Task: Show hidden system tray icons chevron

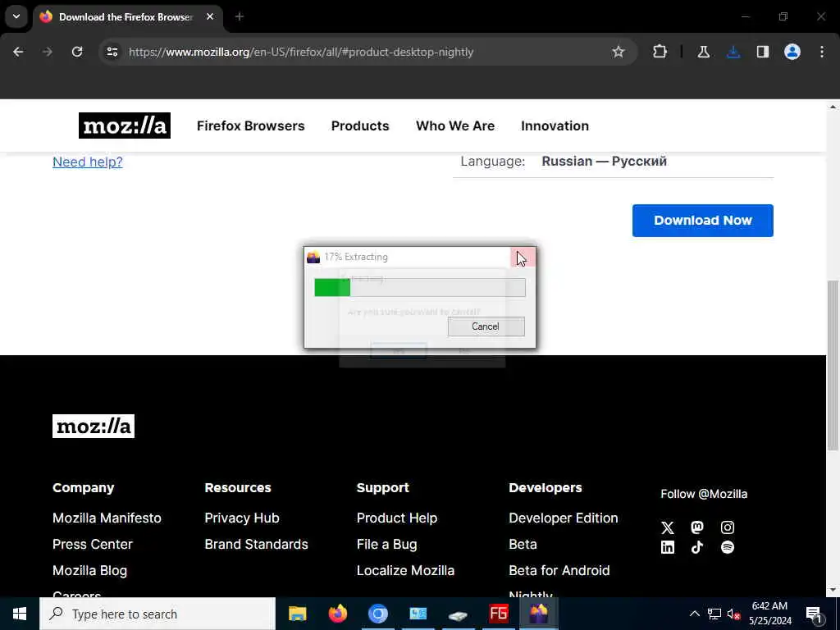Action: (x=694, y=614)
